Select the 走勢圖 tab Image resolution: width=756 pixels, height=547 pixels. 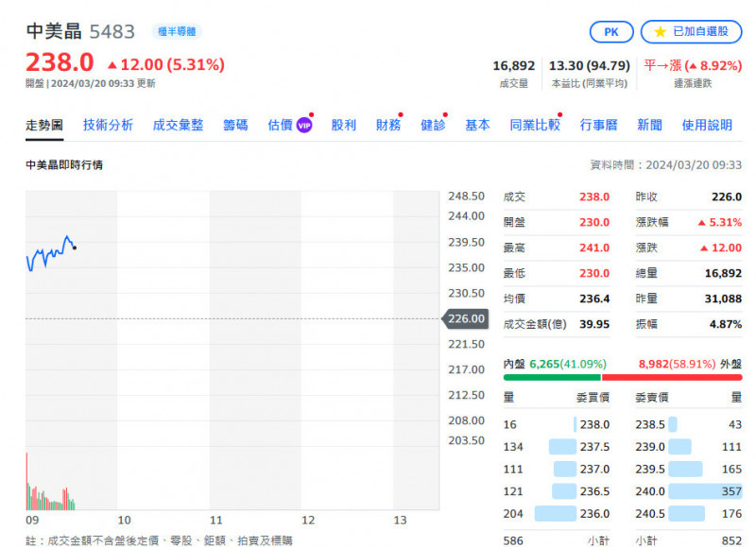point(44,126)
